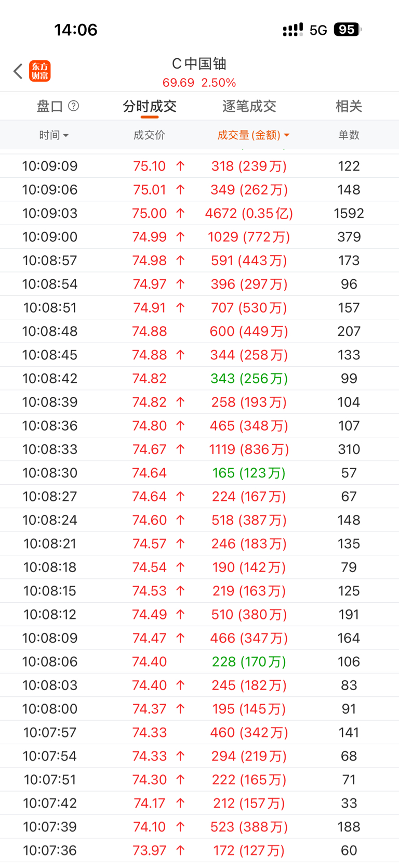The image size is (399, 868).
Task: Tap the back arrow icon
Action: pyautogui.click(x=18, y=71)
